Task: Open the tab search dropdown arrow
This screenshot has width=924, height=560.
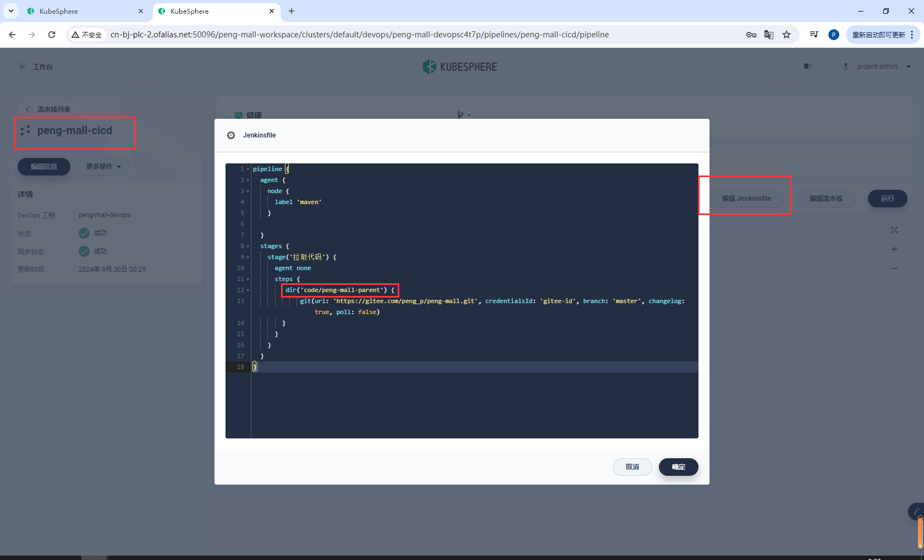Action: 10,11
